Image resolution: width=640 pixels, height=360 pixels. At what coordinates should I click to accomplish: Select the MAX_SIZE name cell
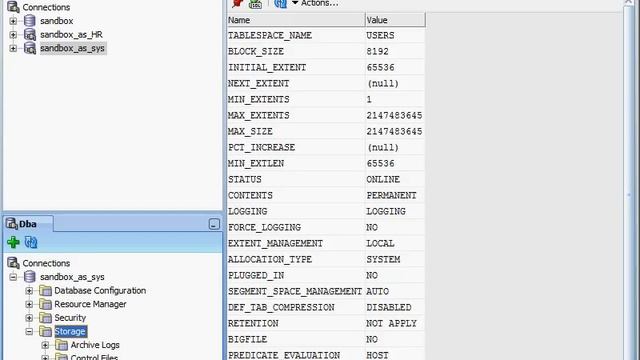point(296,131)
